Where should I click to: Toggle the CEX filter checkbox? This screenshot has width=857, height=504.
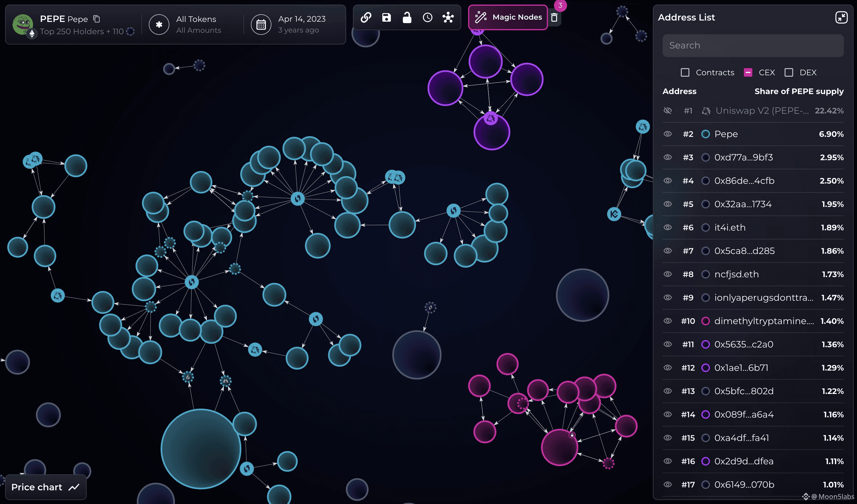point(748,72)
